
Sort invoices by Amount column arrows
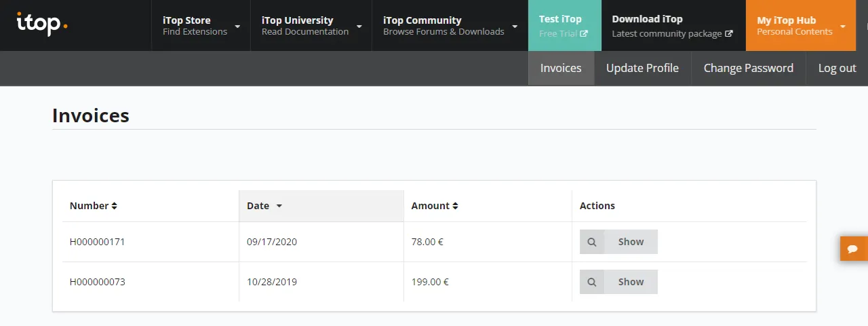tap(456, 206)
